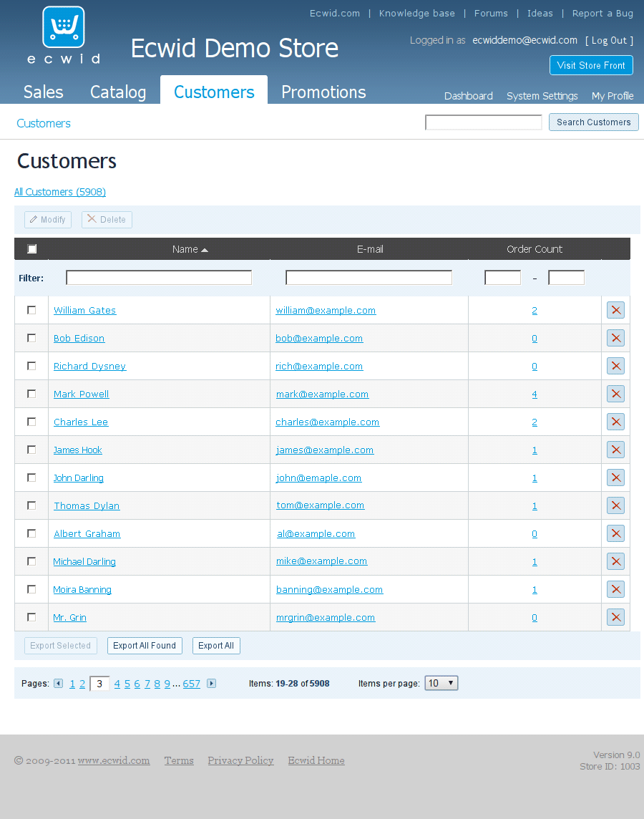This screenshot has height=819, width=644.
Task: Check the box for Charles Lee
Action: (31, 422)
